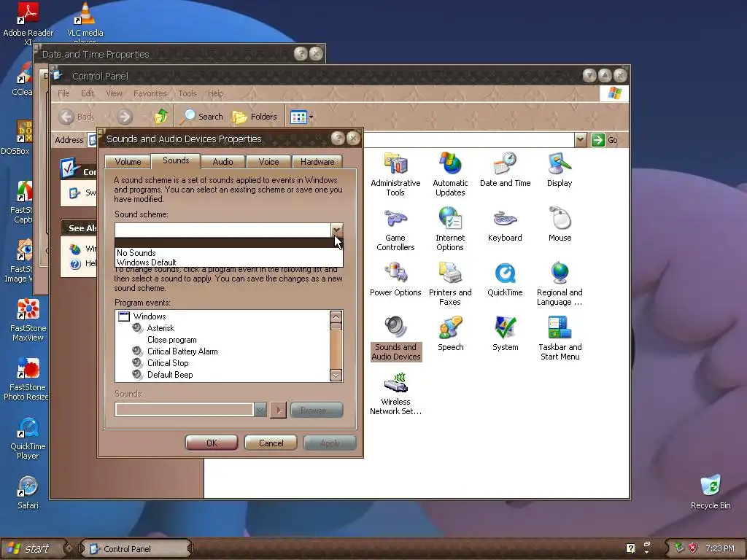747x560 pixels.
Task: Toggle Folders pane in toolbar
Action: pyautogui.click(x=254, y=116)
